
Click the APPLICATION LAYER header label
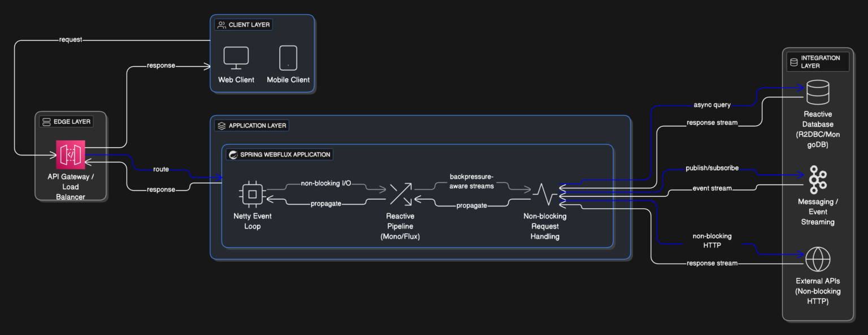click(x=251, y=126)
